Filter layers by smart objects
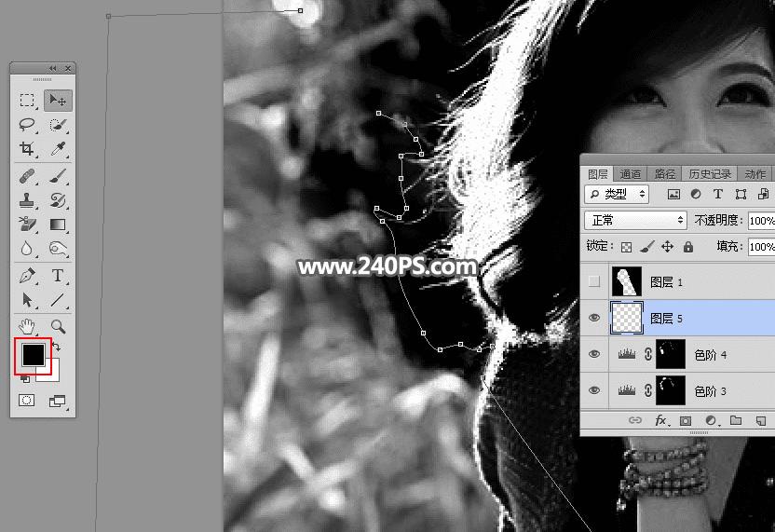 pyautogui.click(x=763, y=195)
